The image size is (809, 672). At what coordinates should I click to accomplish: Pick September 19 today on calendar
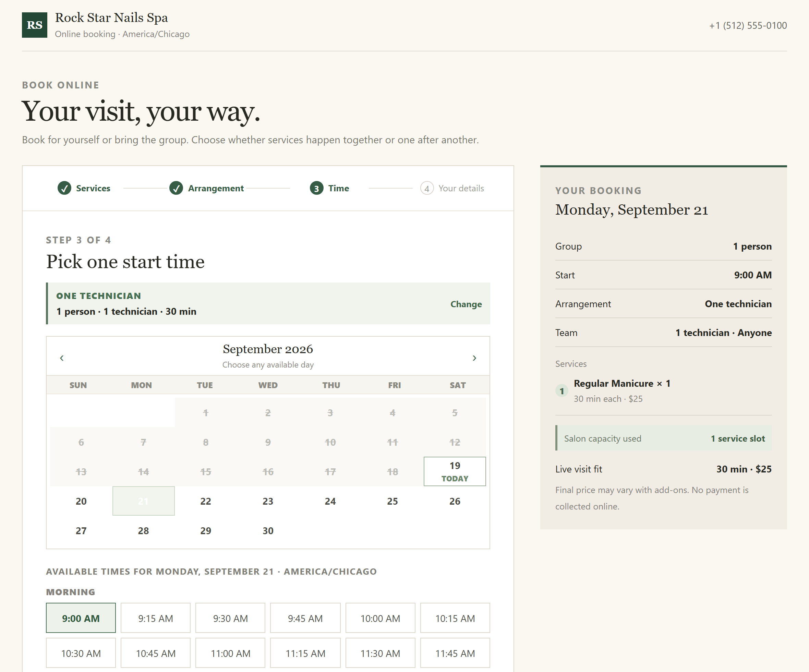(x=455, y=471)
